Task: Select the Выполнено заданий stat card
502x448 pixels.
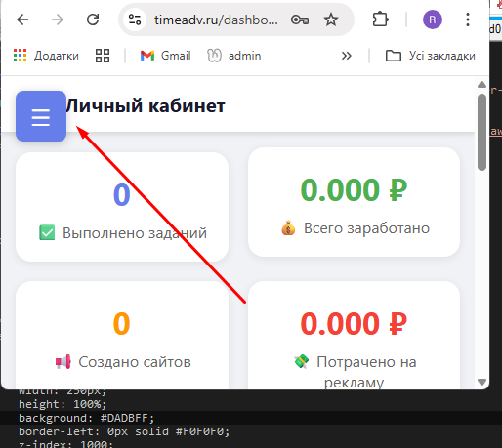Action: click(x=122, y=207)
